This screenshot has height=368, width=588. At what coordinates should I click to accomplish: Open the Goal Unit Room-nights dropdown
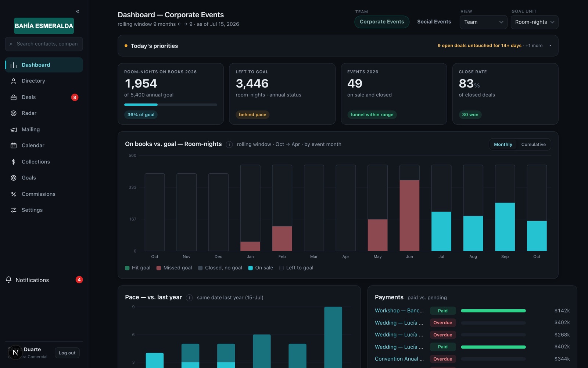tap(534, 22)
